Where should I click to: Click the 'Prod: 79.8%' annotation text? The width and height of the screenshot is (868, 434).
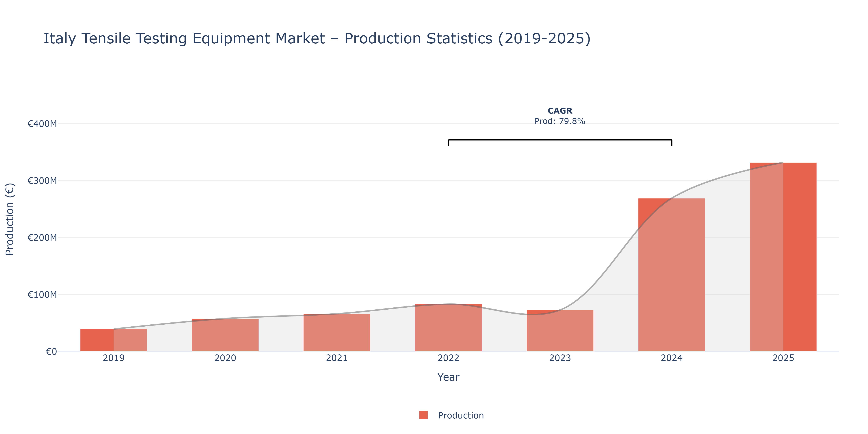click(560, 121)
